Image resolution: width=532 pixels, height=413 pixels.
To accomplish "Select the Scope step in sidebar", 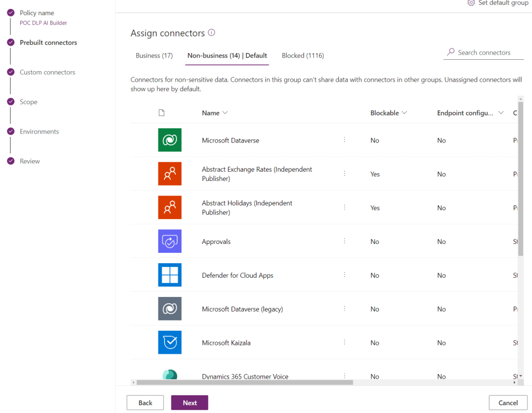I will [28, 101].
